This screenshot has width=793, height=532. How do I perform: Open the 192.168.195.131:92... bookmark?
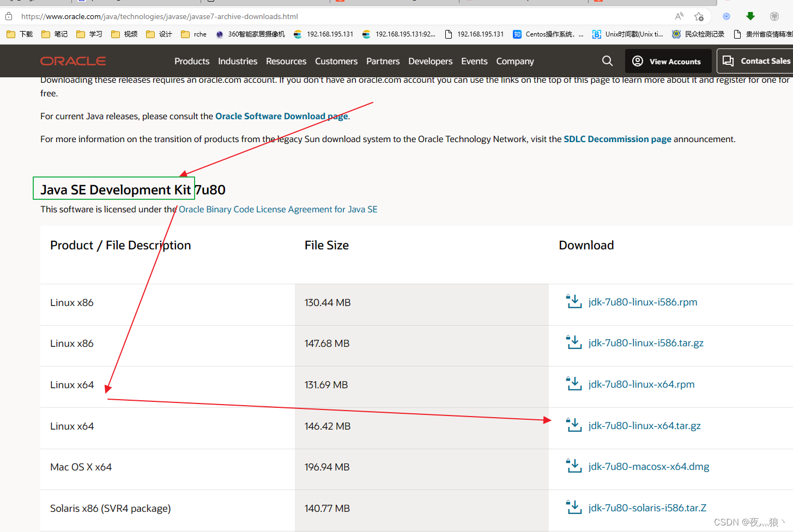tap(399, 34)
